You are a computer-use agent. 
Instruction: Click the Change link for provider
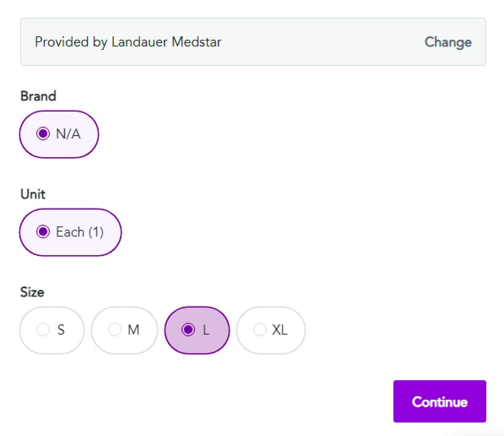click(x=448, y=42)
